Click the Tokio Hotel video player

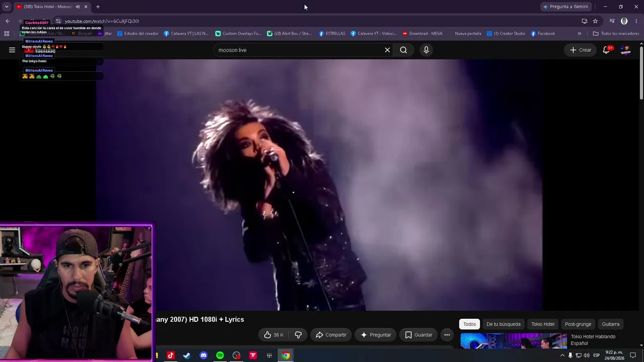click(319, 185)
